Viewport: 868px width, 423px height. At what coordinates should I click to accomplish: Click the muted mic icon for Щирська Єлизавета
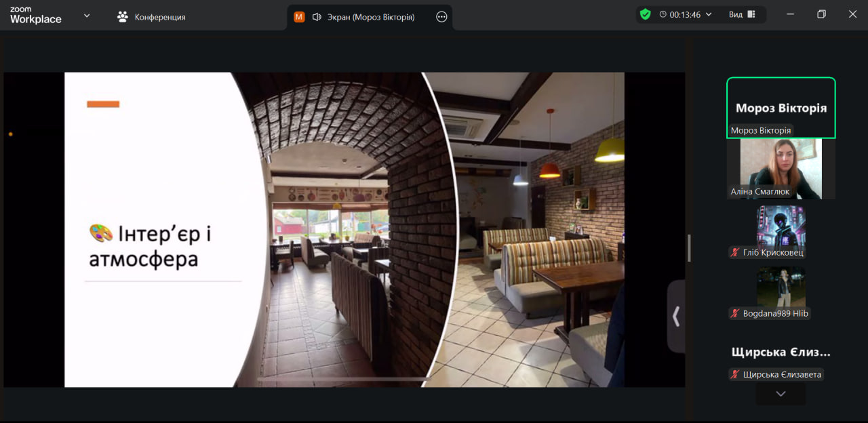pyautogui.click(x=734, y=375)
